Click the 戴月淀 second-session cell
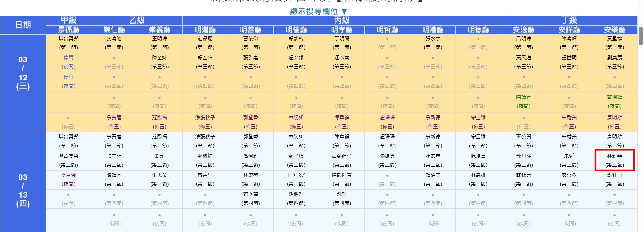 524,160
